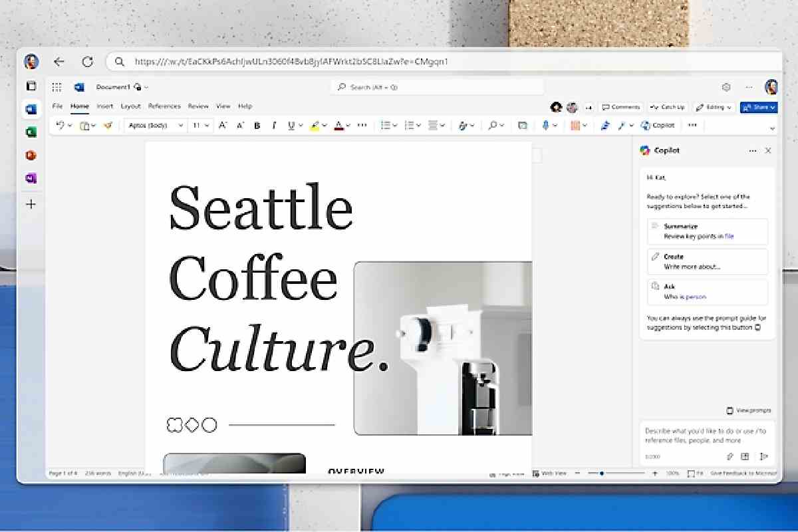Viewport: 798px width, 532px height.
Task: Expand the bullets list dropdown arrow
Action: pos(395,125)
